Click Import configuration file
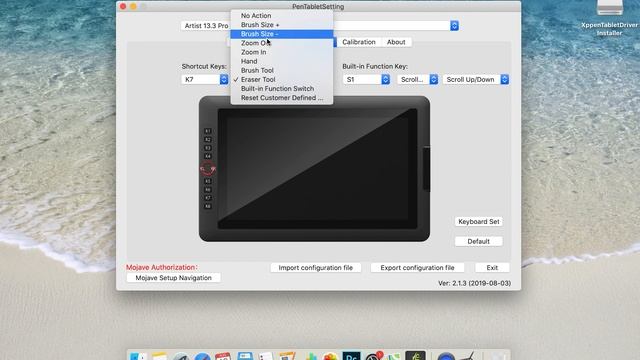The image size is (640, 360). [316, 268]
